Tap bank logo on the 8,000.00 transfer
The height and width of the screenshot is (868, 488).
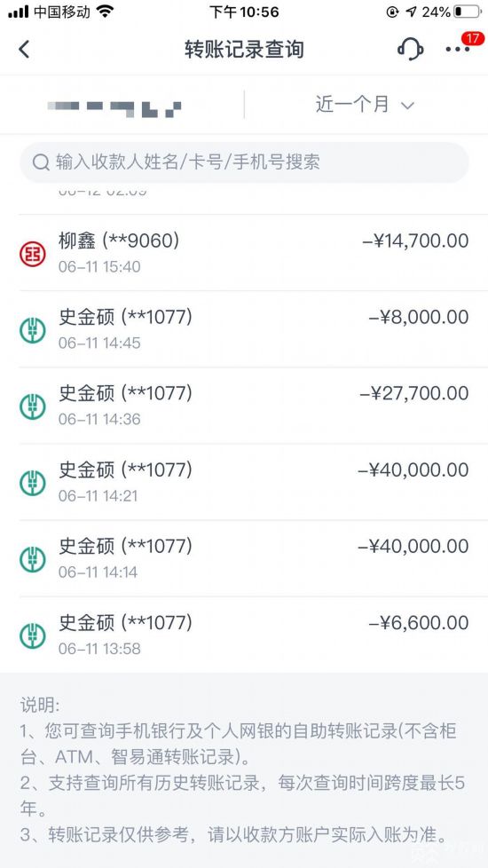(x=33, y=330)
